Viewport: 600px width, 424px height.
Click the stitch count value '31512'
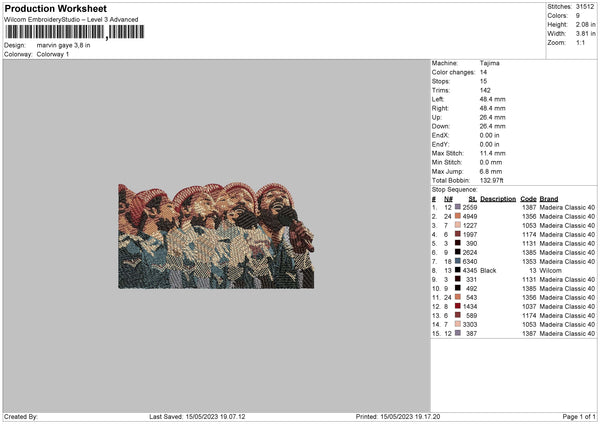click(585, 7)
